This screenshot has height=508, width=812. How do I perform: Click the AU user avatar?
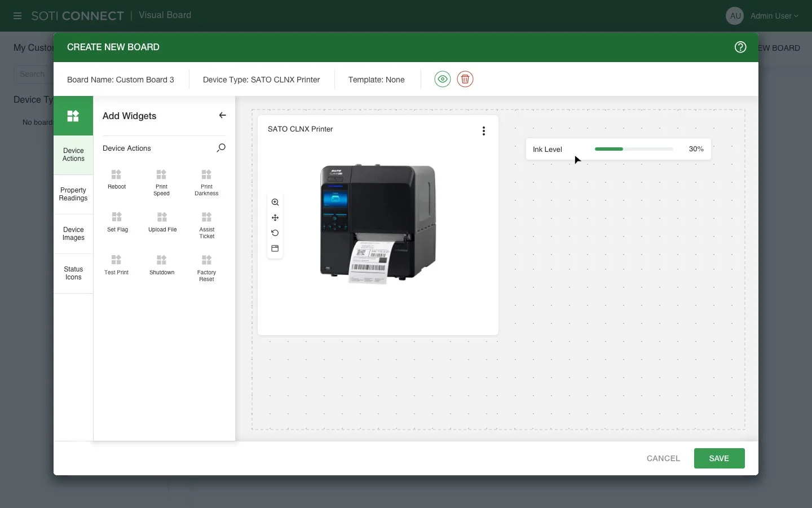[735, 16]
